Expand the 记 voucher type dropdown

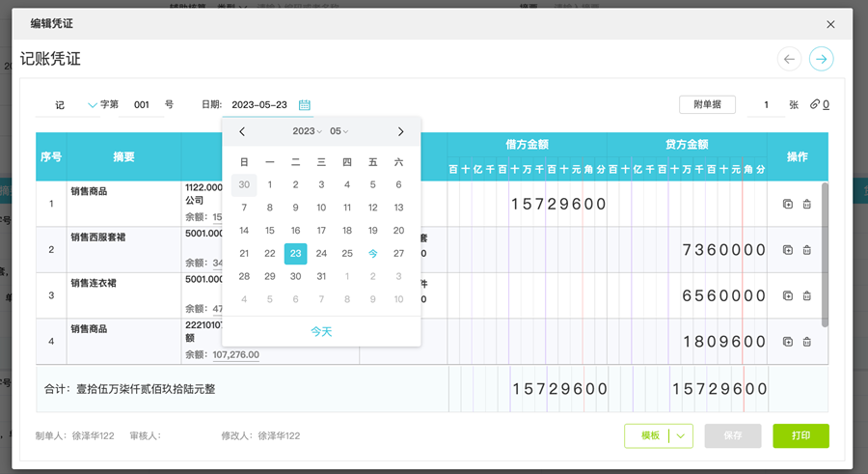[93, 105]
